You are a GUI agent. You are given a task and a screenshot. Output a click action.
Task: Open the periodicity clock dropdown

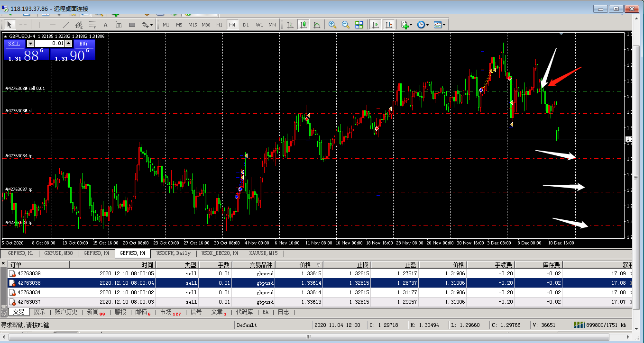(423, 25)
